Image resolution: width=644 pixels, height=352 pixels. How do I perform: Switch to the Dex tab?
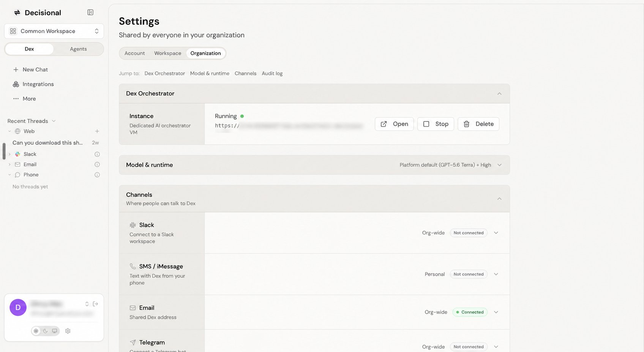click(29, 49)
